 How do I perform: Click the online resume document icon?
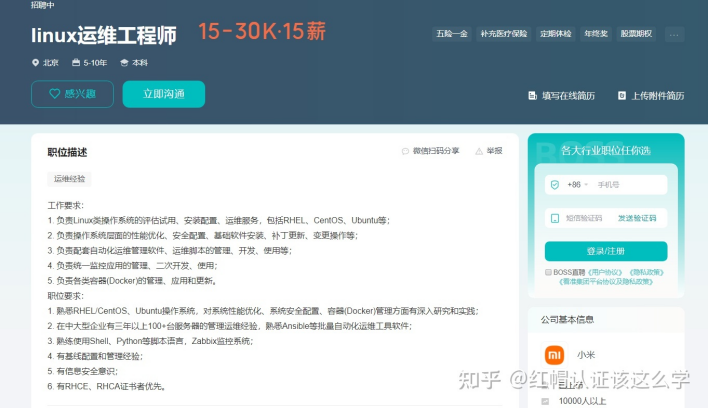(x=532, y=96)
